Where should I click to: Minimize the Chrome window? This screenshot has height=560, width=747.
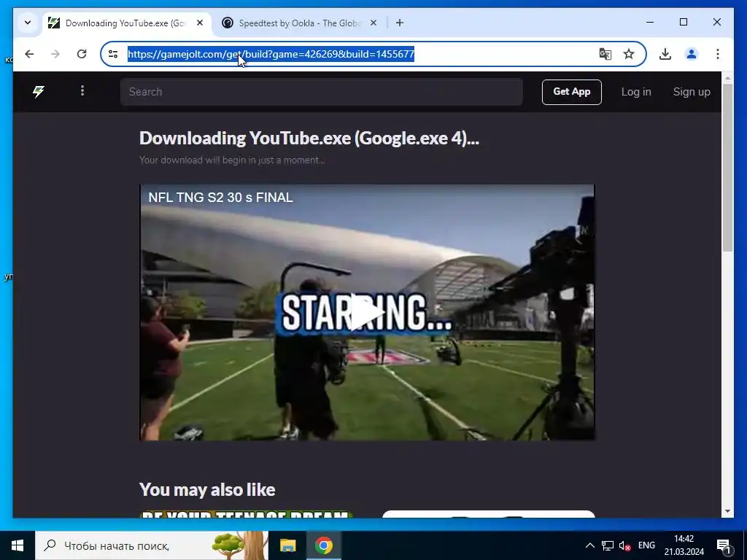click(650, 22)
